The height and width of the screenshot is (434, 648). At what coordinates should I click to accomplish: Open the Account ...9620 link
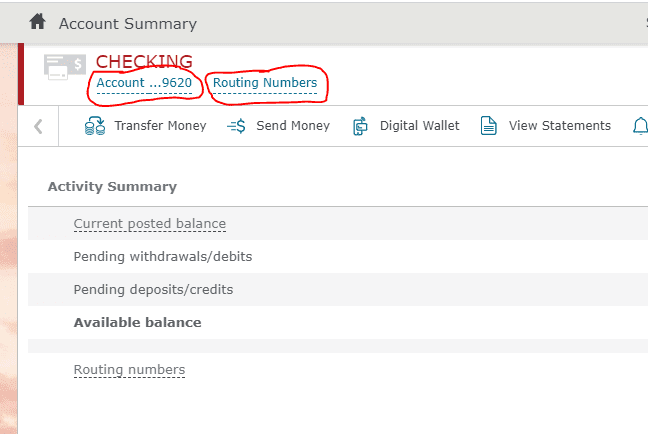click(144, 83)
